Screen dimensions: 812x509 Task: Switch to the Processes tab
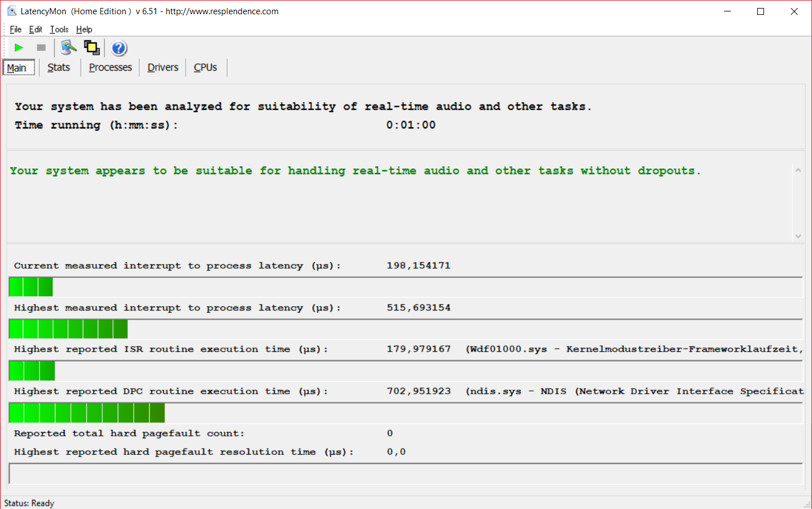pyautogui.click(x=110, y=67)
